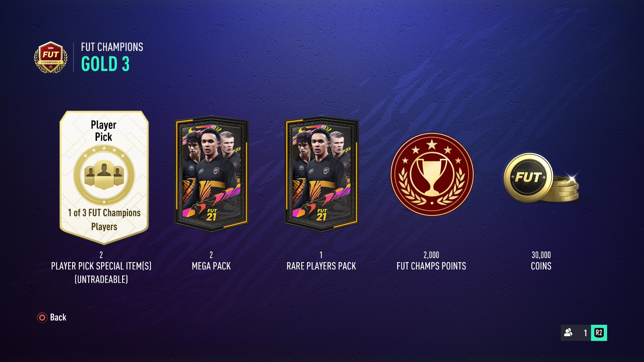
Task: Click the MEGA PACK label
Action: coord(211,266)
